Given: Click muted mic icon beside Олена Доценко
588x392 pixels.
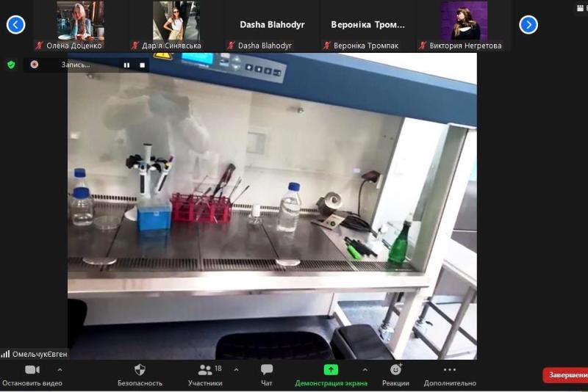Looking at the screenshot, I should 40,46.
